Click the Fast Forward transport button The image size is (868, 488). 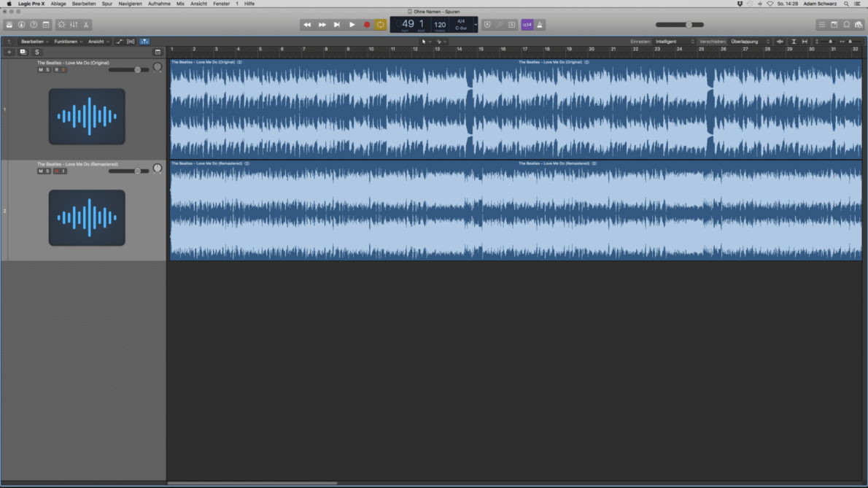tap(322, 25)
